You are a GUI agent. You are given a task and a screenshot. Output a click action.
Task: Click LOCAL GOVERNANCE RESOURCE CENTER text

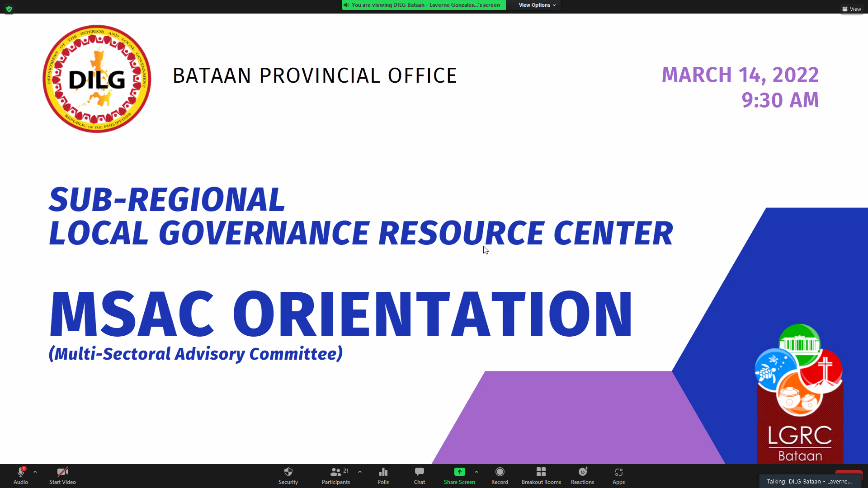pos(361,233)
